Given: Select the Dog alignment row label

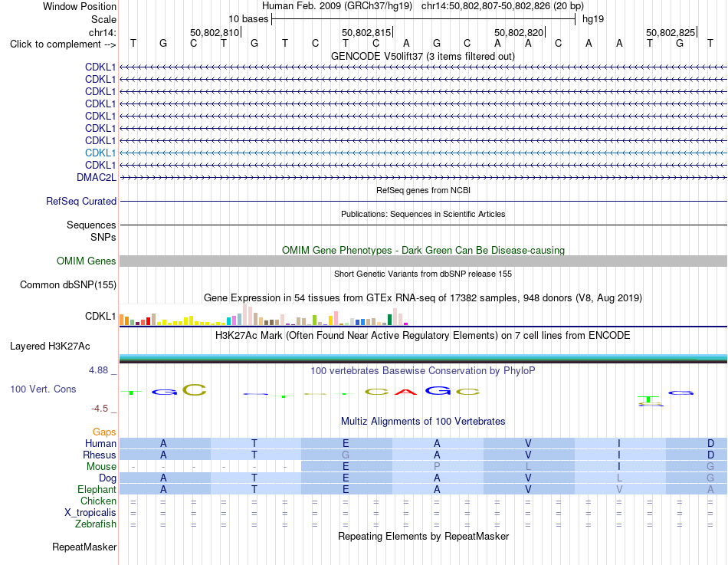Looking at the screenshot, I should [x=107, y=478].
